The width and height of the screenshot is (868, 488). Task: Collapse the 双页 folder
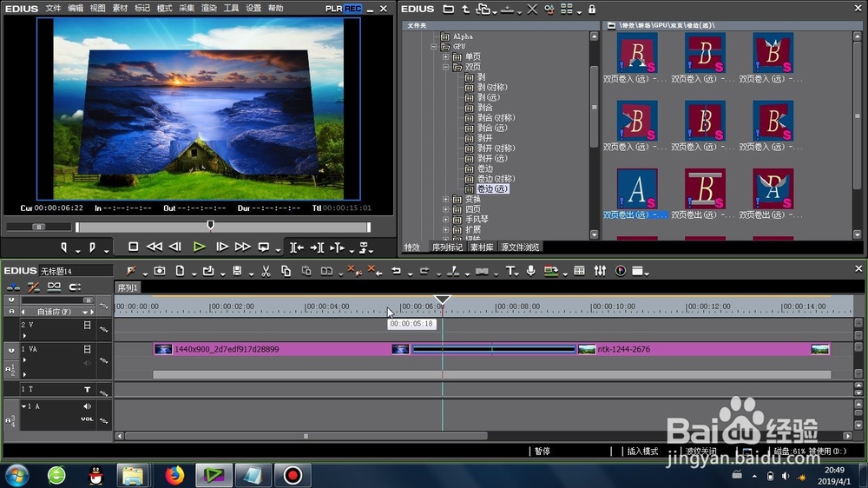pyautogui.click(x=445, y=67)
